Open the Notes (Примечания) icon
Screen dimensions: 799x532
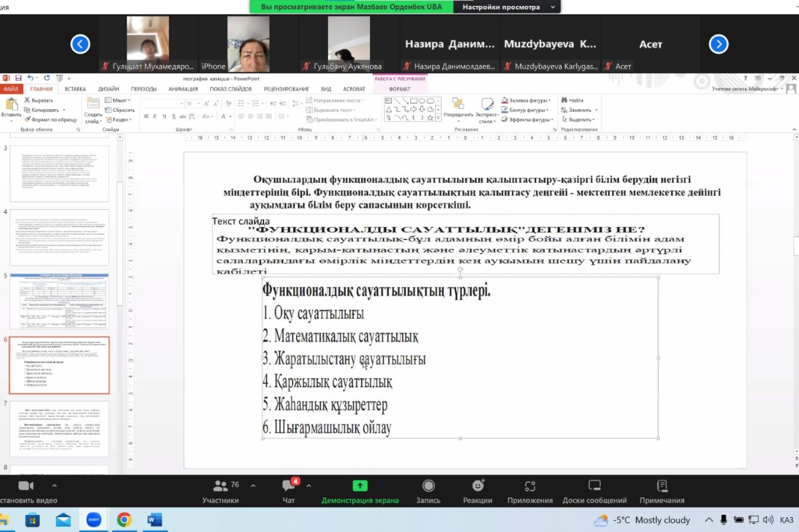(x=662, y=486)
